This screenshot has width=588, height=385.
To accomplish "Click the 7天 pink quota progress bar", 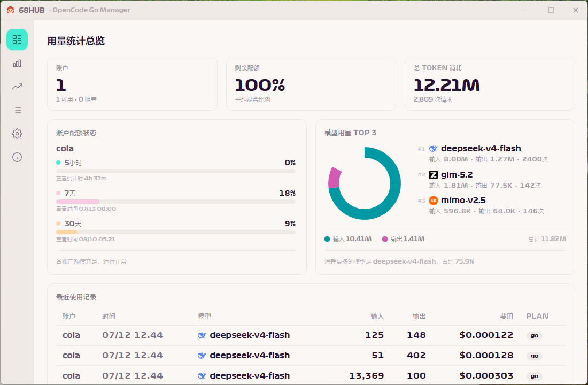I will [x=175, y=202].
